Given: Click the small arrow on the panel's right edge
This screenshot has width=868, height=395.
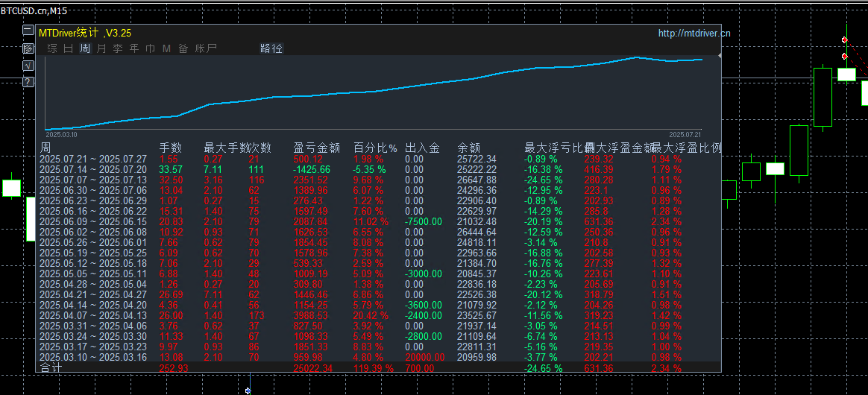Looking at the screenshot, I should (719, 56).
